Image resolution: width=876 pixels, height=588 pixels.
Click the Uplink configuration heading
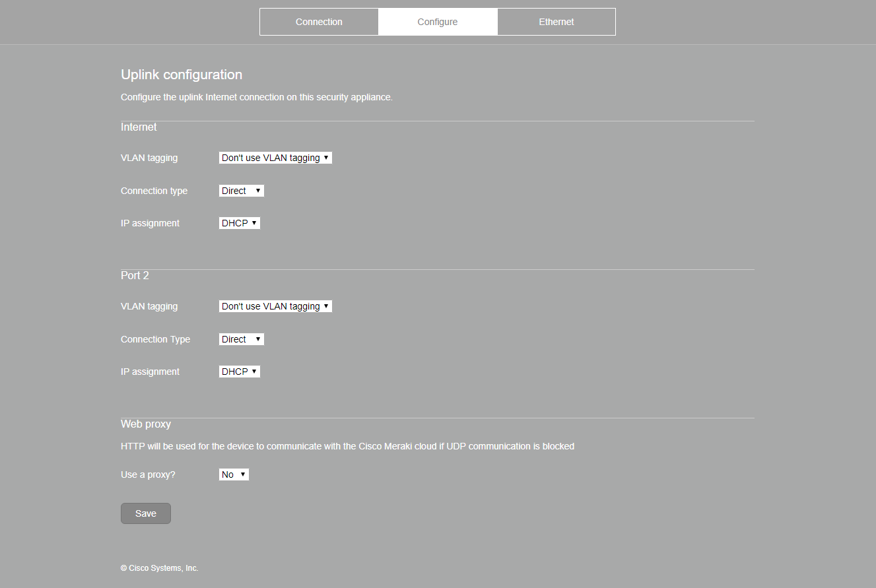(182, 75)
